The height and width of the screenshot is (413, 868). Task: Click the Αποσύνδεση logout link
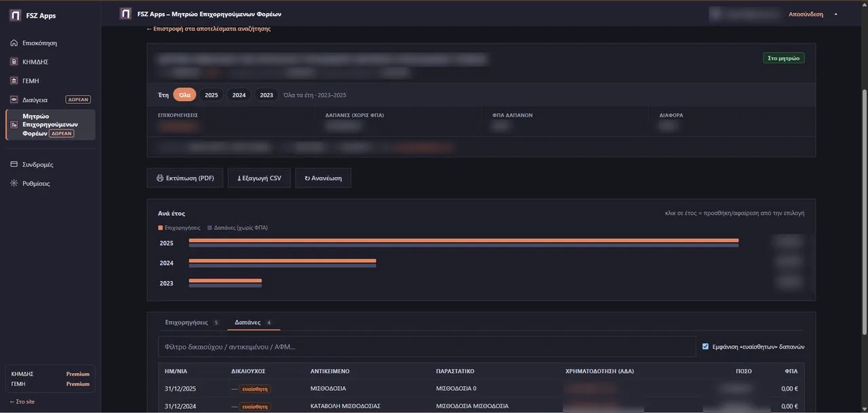(x=806, y=14)
